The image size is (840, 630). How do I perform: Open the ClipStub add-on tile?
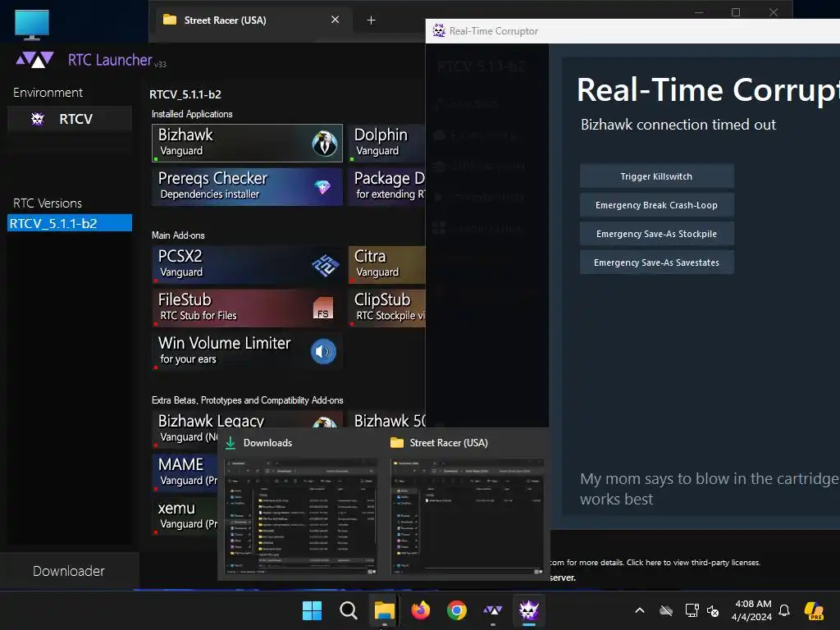coord(387,308)
